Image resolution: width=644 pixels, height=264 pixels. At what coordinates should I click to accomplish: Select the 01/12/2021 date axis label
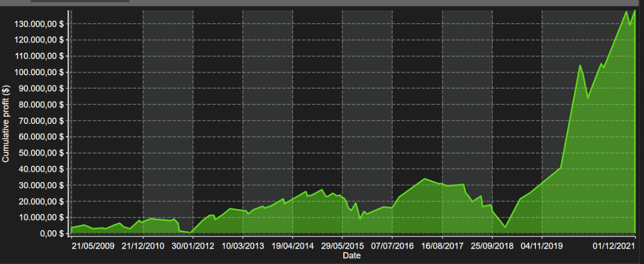coord(614,246)
